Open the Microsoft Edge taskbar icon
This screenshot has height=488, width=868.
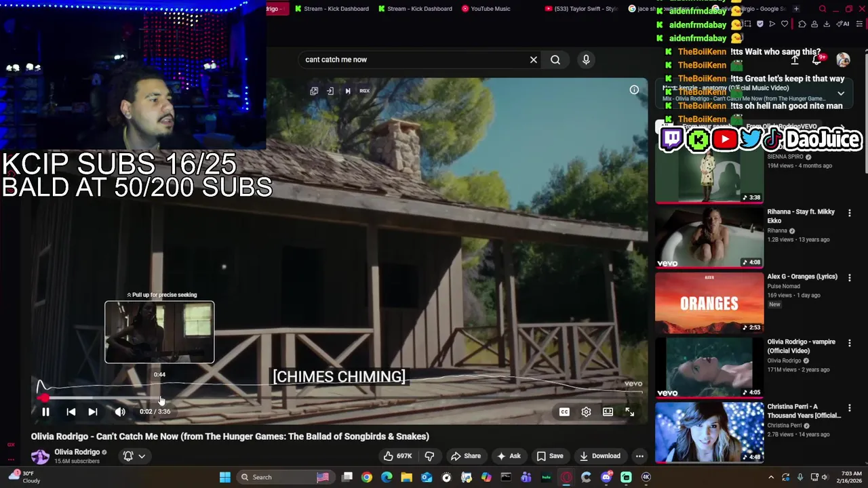(x=387, y=477)
